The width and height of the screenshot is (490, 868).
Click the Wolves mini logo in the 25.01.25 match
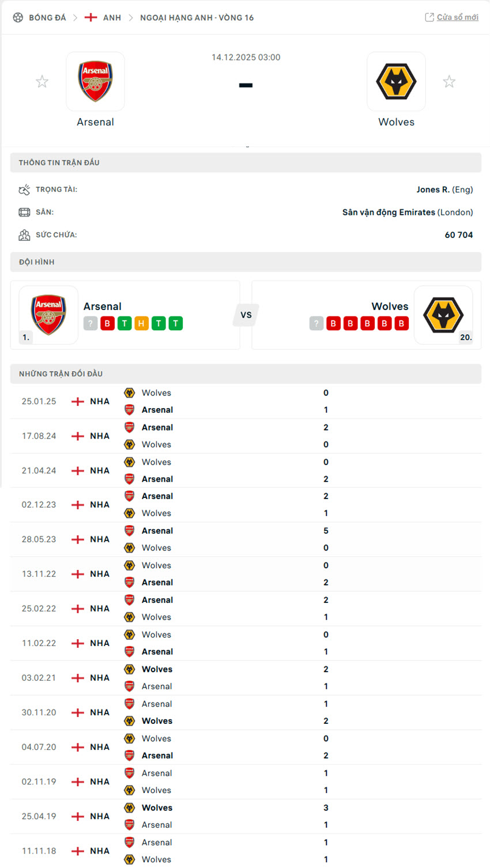click(129, 393)
